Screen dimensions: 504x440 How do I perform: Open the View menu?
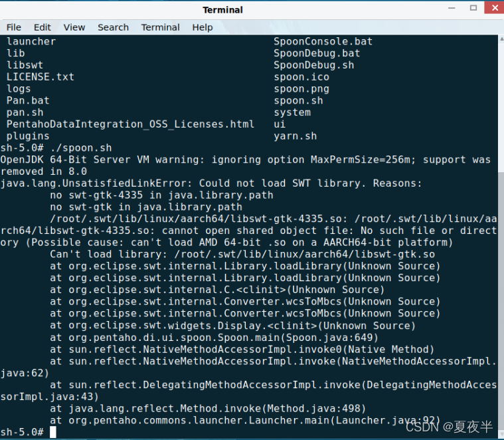pos(74,27)
